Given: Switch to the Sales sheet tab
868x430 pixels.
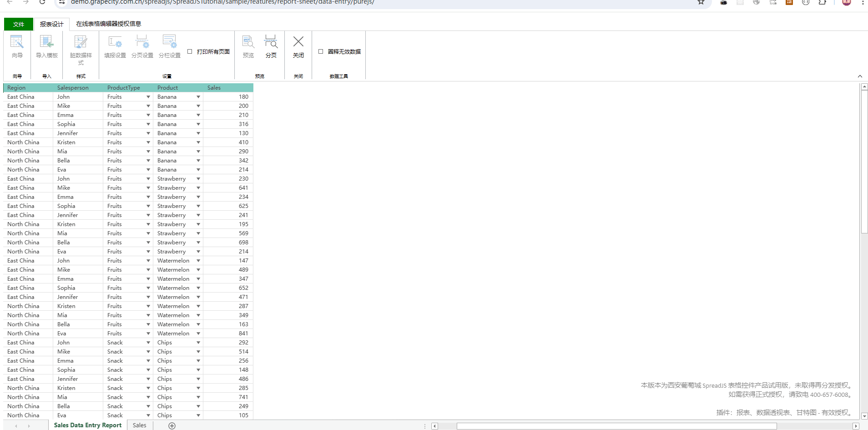Looking at the screenshot, I should (140, 425).
